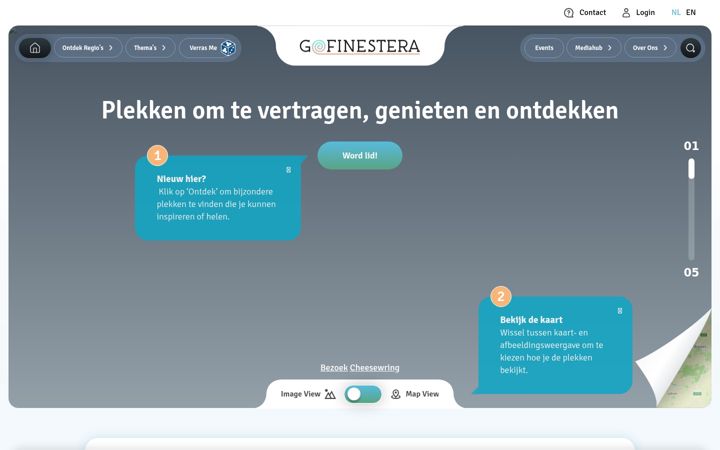Expand the Over Ons menu
720x450 pixels.
(650, 48)
